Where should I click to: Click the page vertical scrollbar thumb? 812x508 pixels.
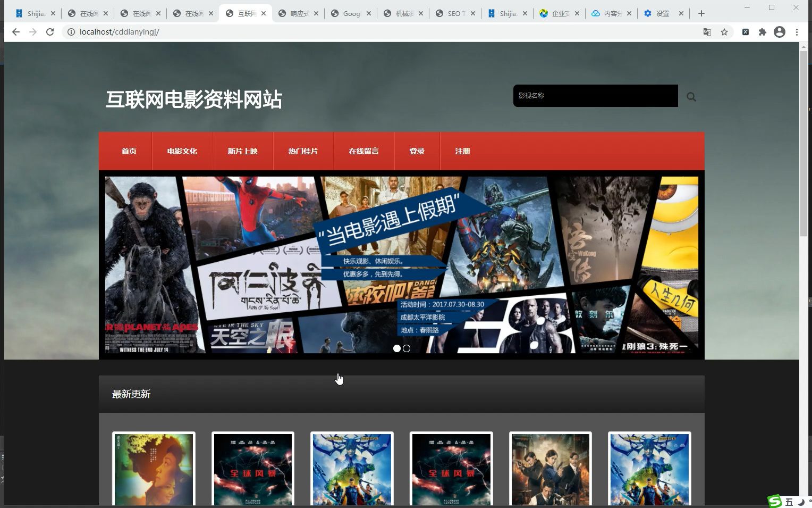coord(803,144)
